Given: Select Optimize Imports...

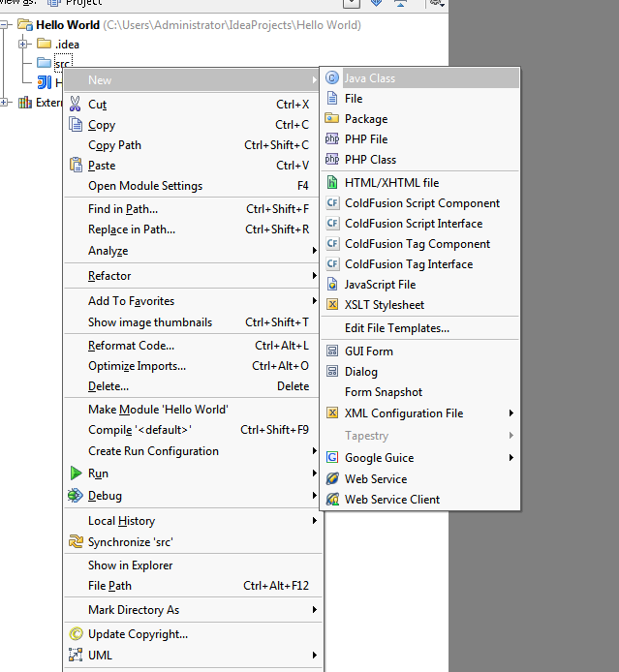Looking at the screenshot, I should (x=192, y=366).
